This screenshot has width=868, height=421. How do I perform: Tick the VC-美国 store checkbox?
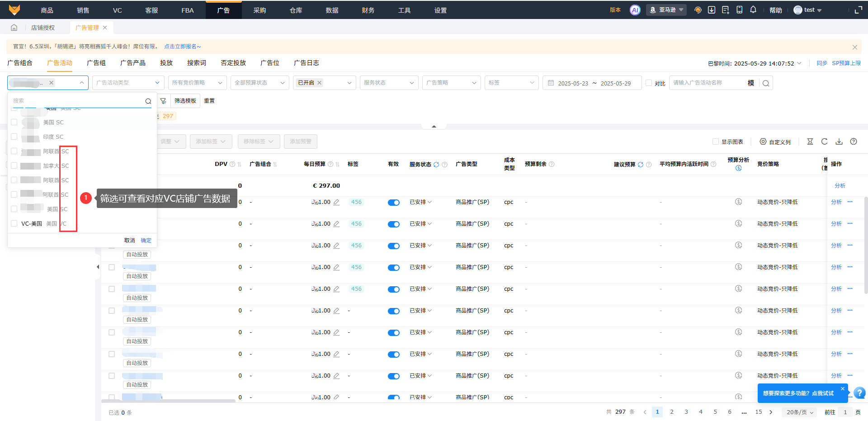(x=14, y=223)
